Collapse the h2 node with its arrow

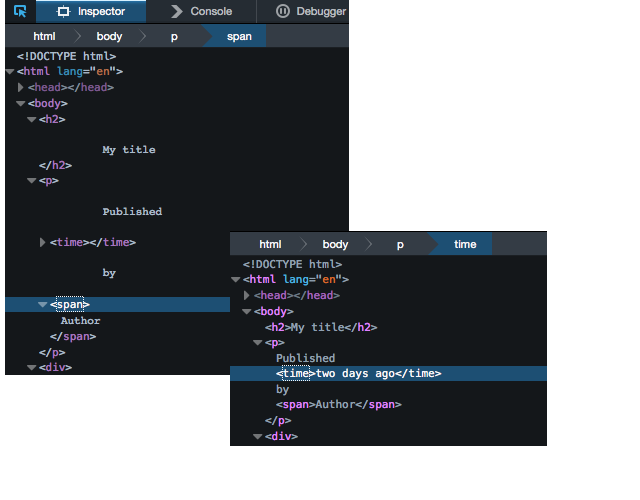[32, 119]
